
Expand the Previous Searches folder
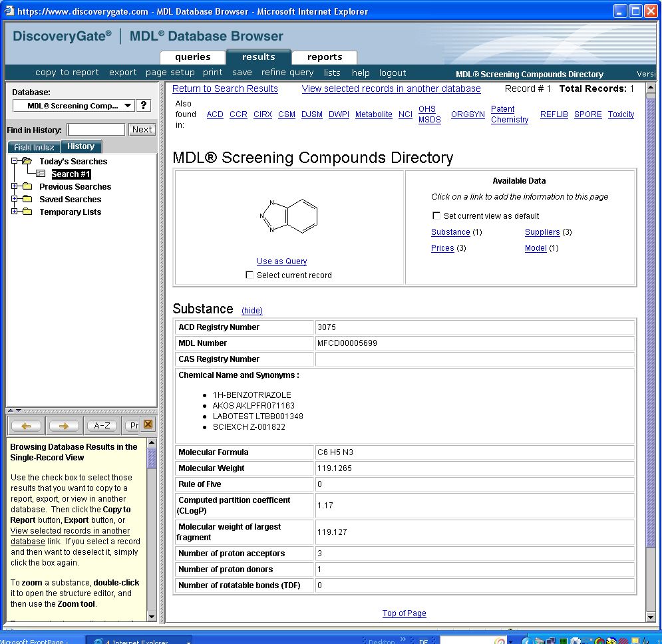[x=15, y=187]
